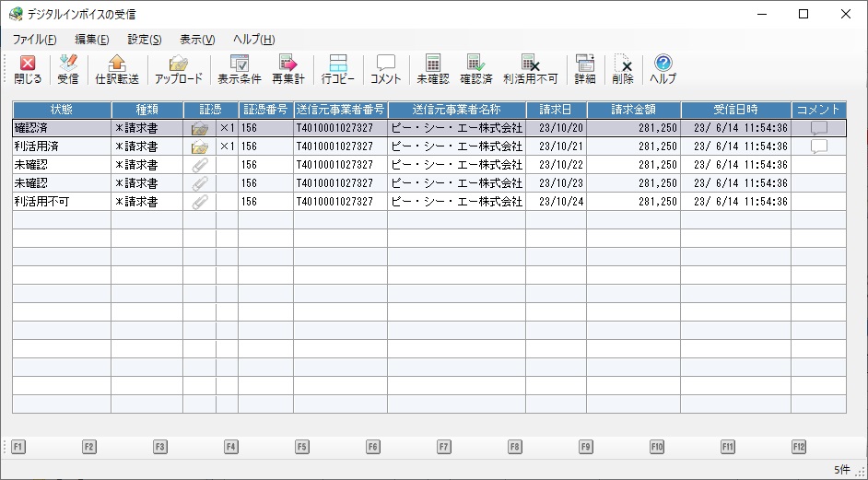Click F5 function key button
The image size is (868, 480).
[x=301, y=447]
